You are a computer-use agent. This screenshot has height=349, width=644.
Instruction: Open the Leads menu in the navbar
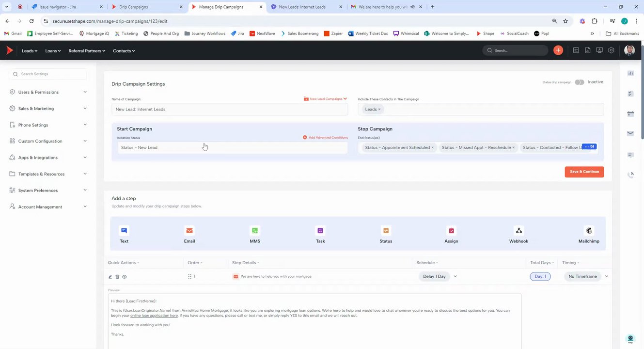tap(30, 50)
